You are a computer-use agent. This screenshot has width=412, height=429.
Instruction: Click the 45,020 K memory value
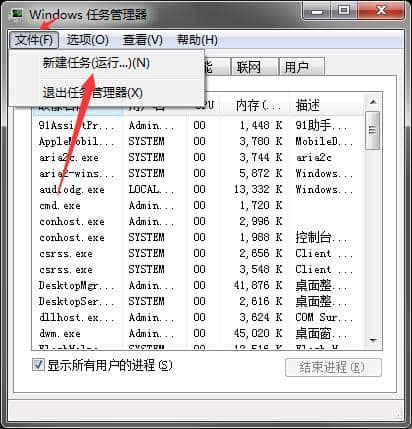click(x=258, y=333)
